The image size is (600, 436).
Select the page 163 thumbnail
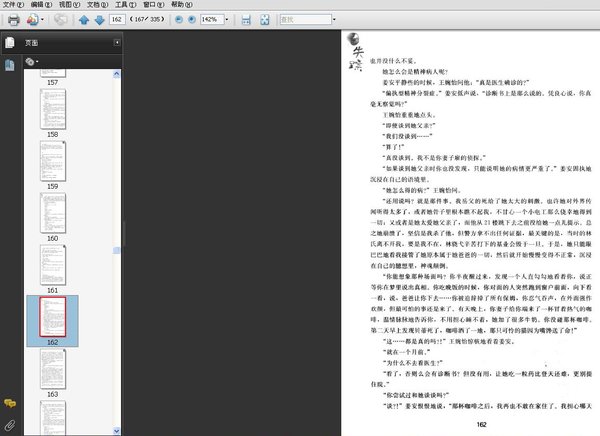coord(53,369)
